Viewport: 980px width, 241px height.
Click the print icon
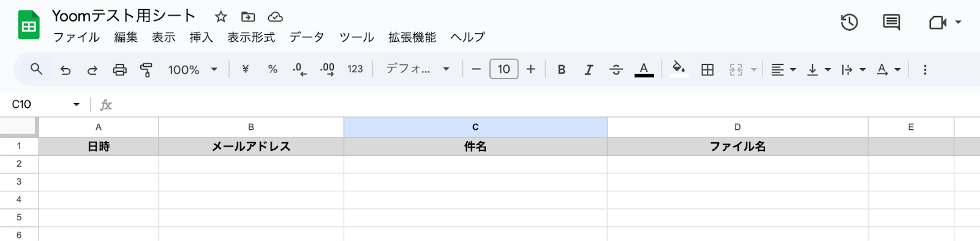tap(119, 70)
